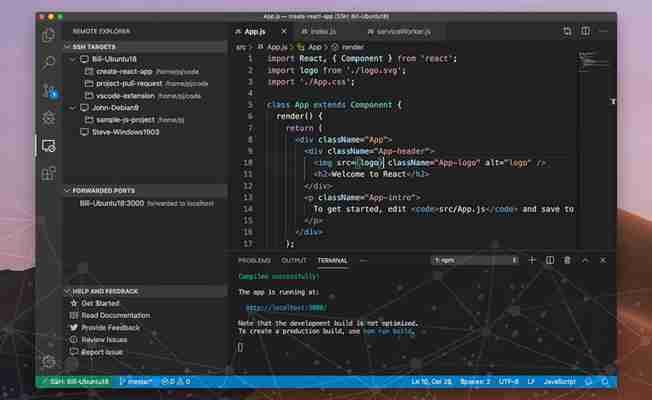
Task: Click the master branch status item
Action: 136,381
